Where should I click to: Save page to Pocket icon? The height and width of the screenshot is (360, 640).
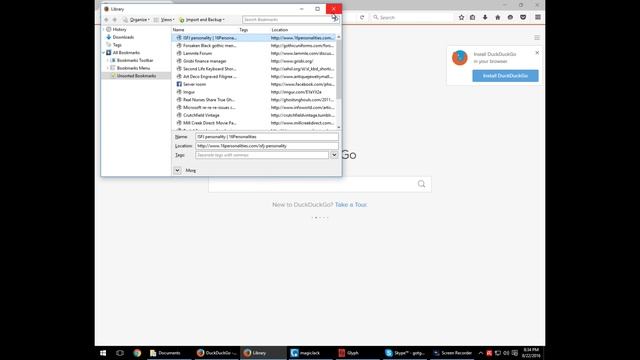[x=523, y=18]
